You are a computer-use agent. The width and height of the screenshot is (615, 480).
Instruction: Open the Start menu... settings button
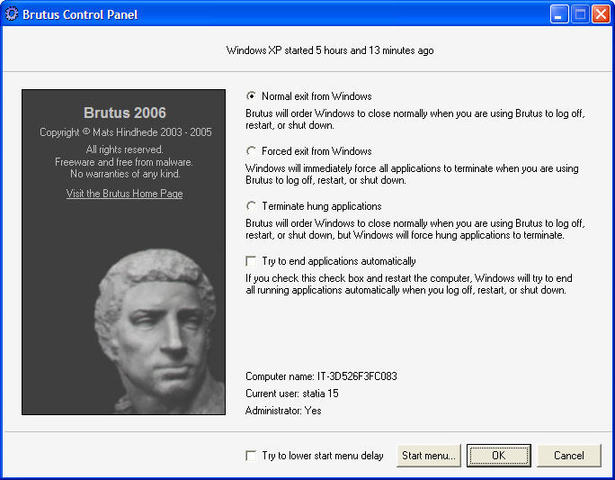point(429,456)
